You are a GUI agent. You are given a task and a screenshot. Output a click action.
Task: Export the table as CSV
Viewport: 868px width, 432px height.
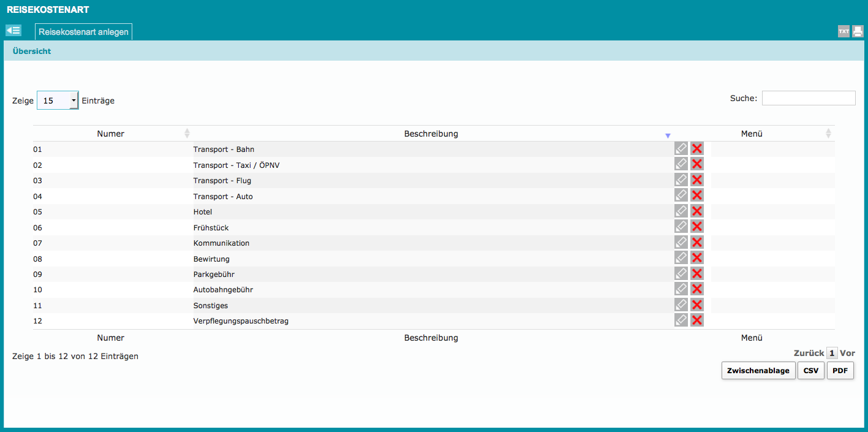coord(810,371)
